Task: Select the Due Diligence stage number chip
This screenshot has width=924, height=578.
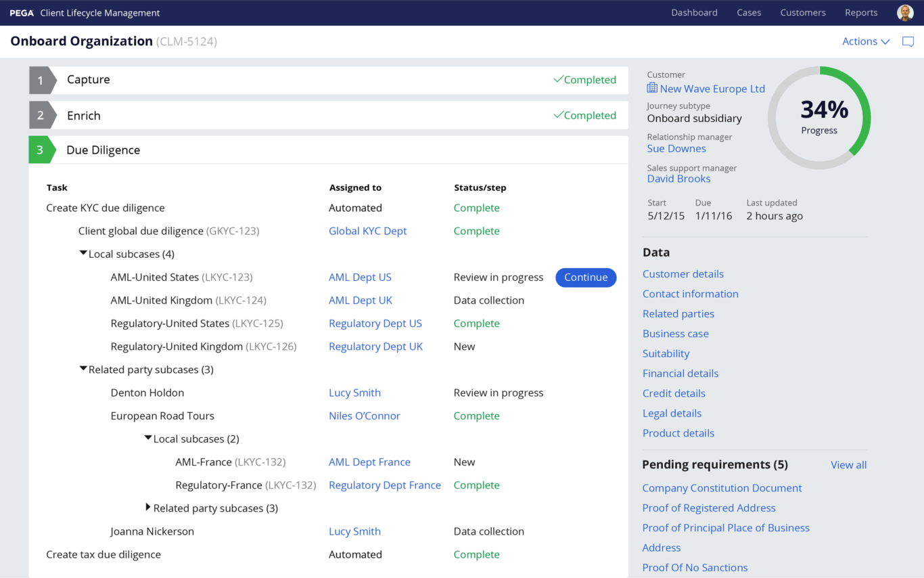Action: click(x=41, y=150)
